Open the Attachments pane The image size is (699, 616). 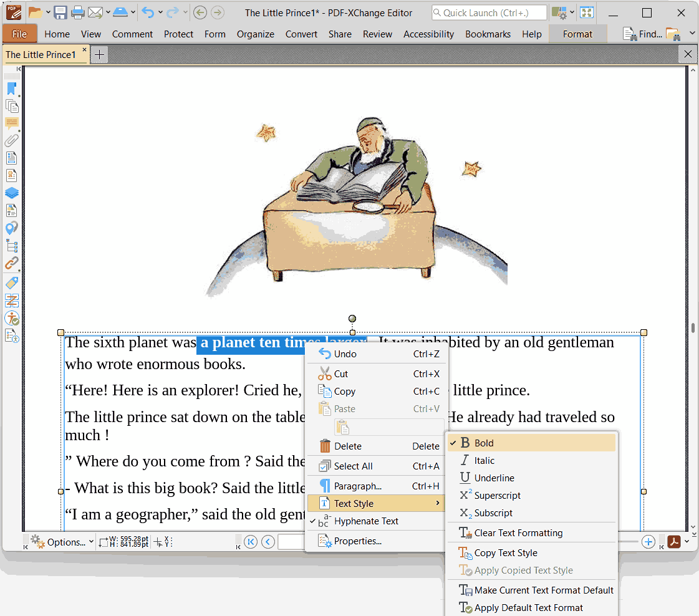pyautogui.click(x=12, y=140)
